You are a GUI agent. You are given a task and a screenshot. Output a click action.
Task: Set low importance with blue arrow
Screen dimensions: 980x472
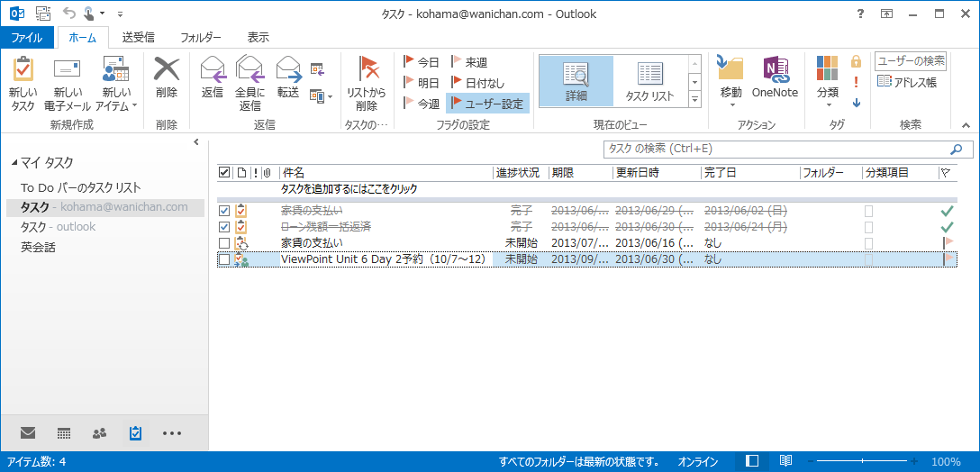click(x=857, y=103)
